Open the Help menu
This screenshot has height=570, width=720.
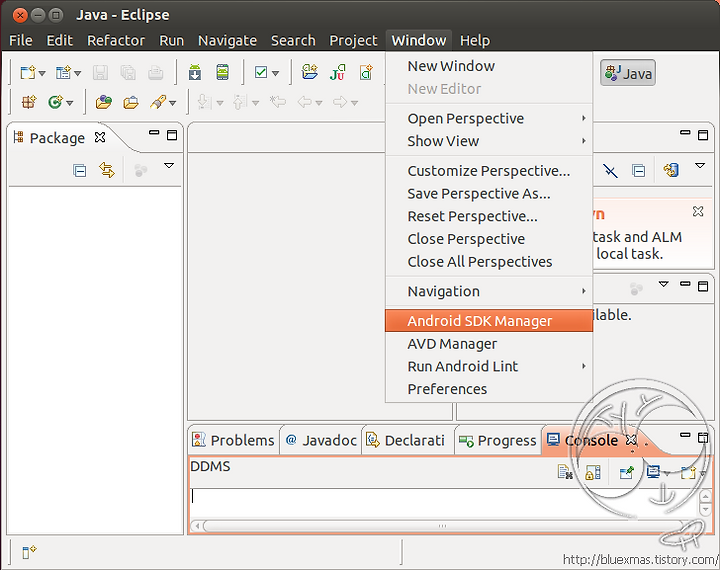475,40
